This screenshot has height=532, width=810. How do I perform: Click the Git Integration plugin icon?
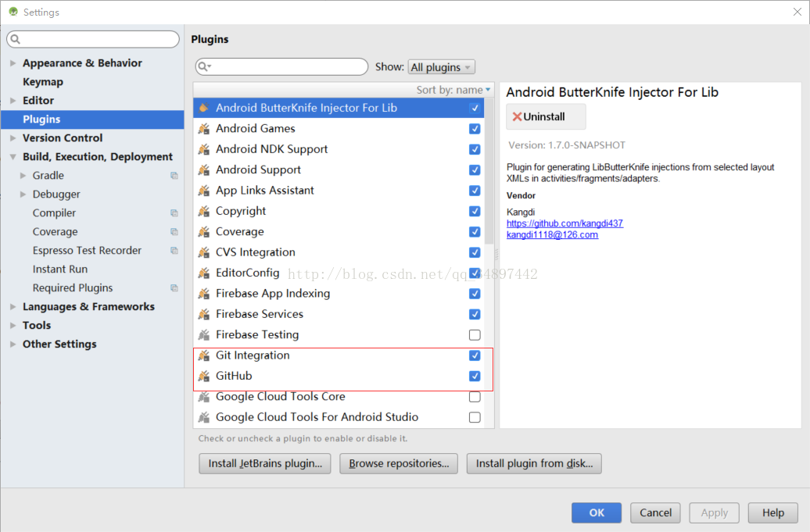pos(204,355)
